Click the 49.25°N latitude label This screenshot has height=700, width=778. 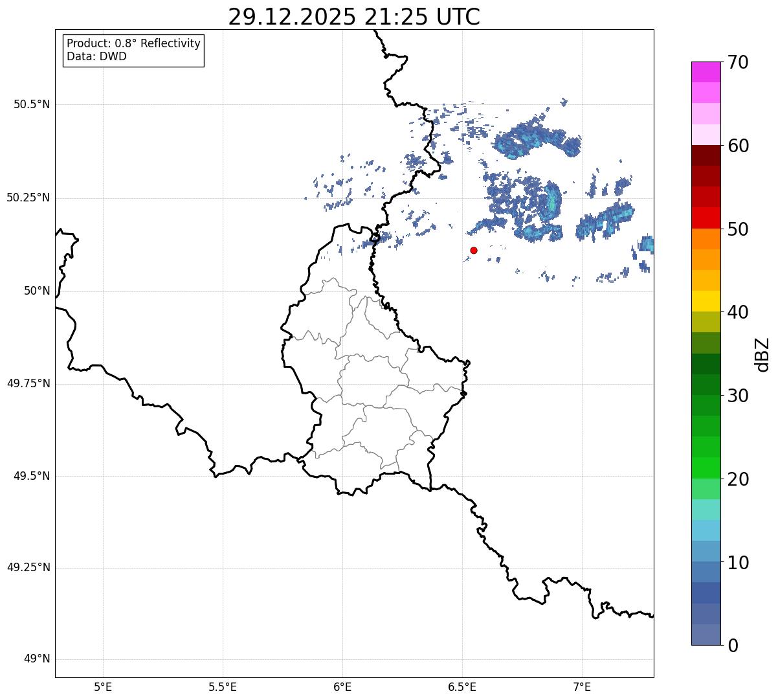28,568
